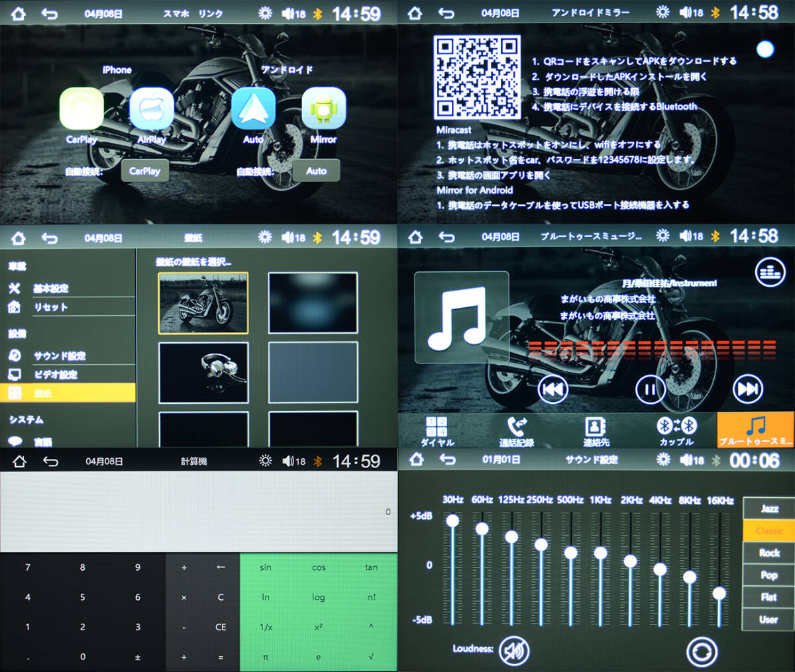Tap calculator x² key
The width and height of the screenshot is (795, 672).
[x=319, y=627]
